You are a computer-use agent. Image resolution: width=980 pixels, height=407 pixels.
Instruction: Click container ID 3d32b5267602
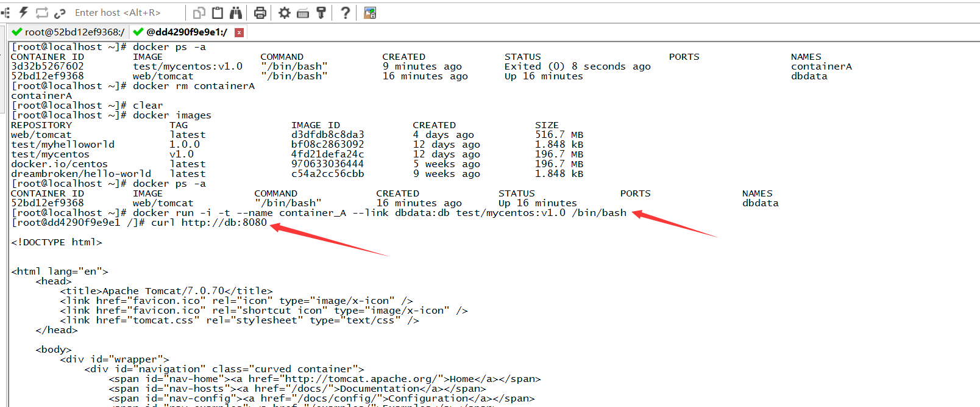[x=48, y=67]
